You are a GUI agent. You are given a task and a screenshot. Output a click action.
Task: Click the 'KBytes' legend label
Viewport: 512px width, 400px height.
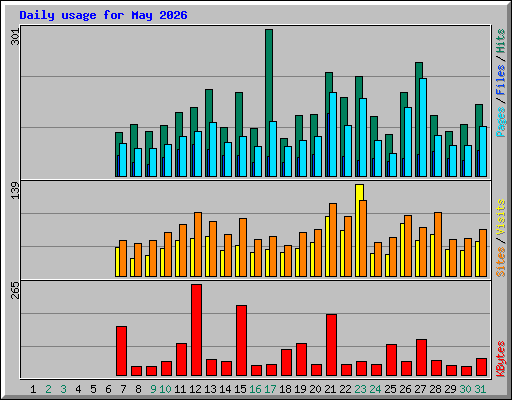coord(501,359)
